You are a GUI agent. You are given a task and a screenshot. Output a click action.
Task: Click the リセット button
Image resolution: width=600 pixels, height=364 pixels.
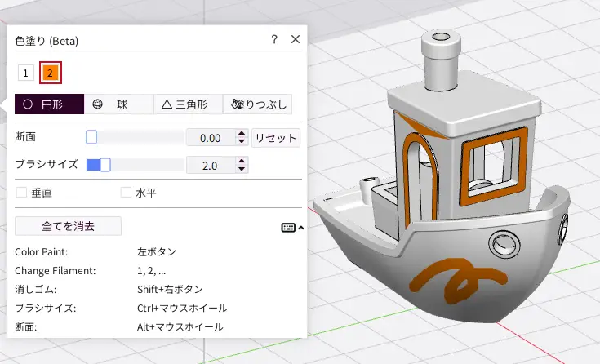click(x=276, y=138)
